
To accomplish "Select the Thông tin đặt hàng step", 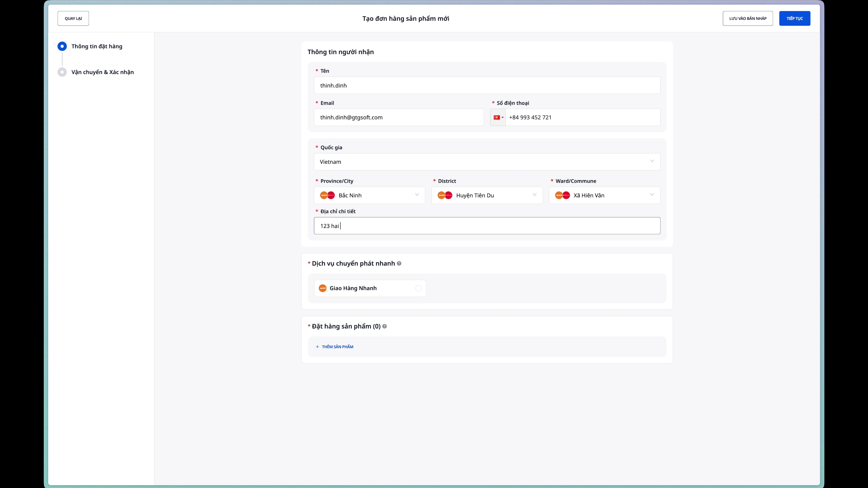I will (x=97, y=47).
